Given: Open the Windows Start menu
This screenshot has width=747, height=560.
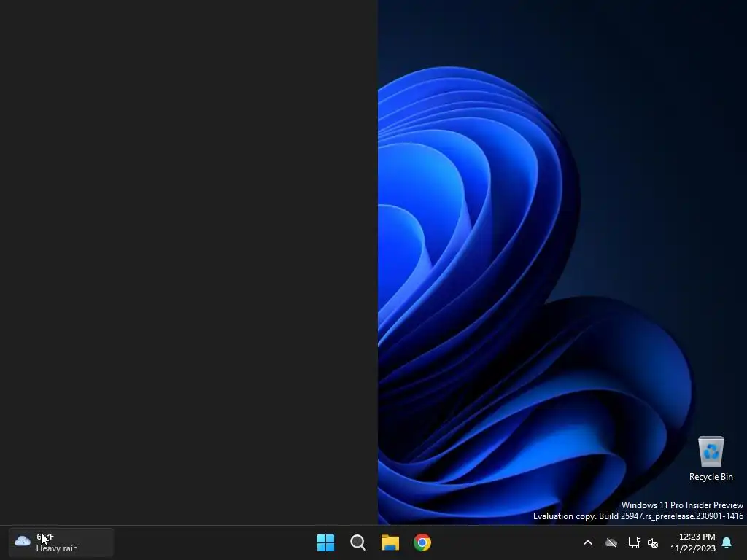Looking at the screenshot, I should pos(326,542).
